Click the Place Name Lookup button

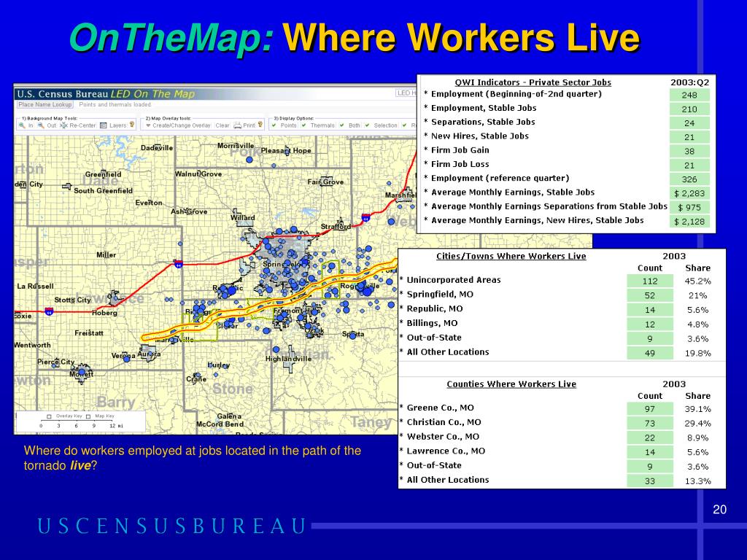pyautogui.click(x=45, y=104)
